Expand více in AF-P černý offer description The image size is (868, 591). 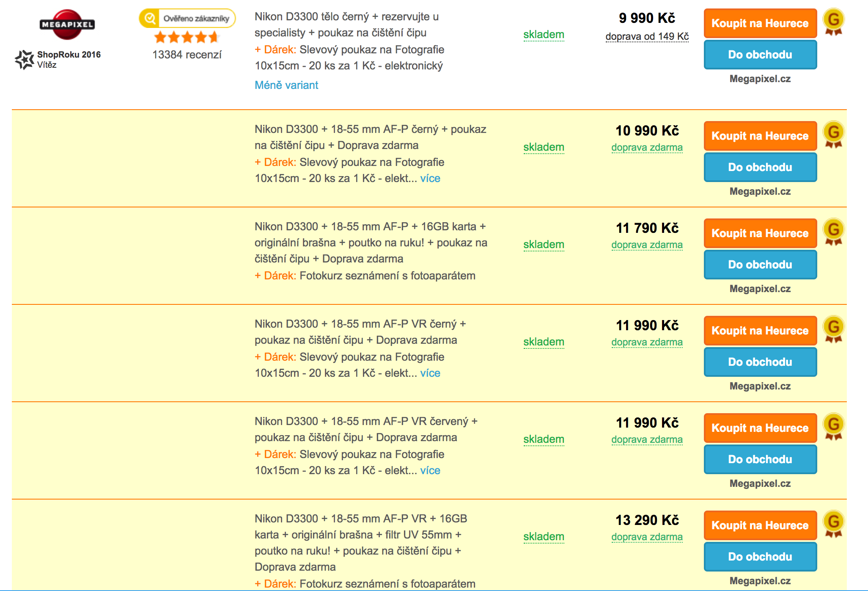[430, 178]
